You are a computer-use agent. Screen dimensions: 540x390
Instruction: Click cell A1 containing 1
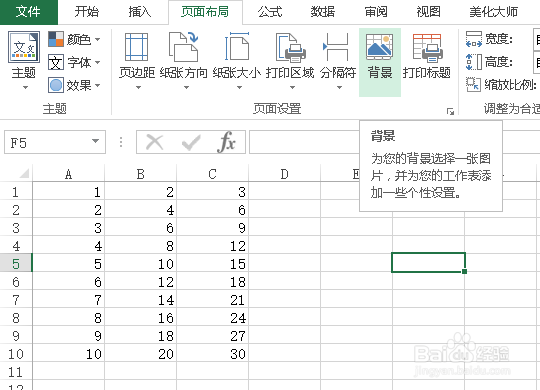pyautogui.click(x=69, y=192)
